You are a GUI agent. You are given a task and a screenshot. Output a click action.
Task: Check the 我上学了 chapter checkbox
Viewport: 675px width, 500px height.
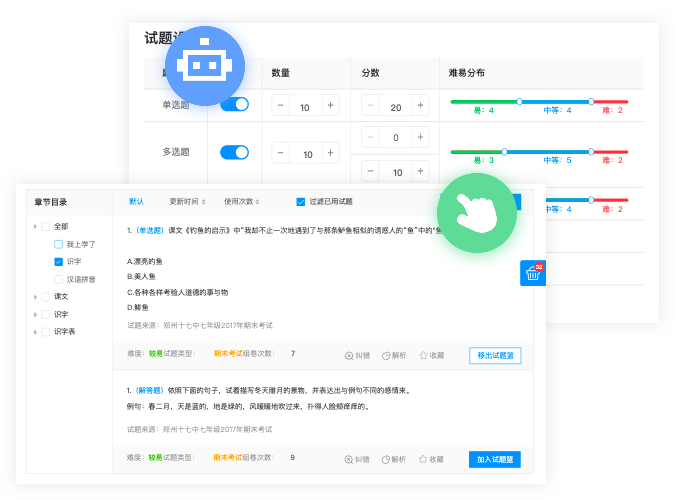coord(59,244)
